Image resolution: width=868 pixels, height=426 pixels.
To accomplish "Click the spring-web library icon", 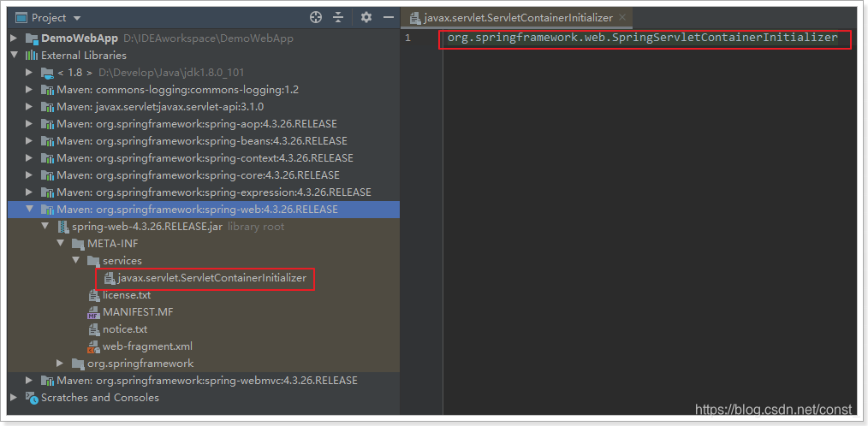I will 47,210.
